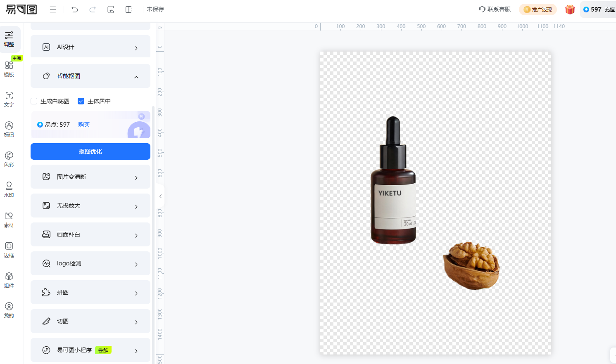Open the 水印 sidebar tab
This screenshot has height=364, width=616.
pyautogui.click(x=9, y=189)
